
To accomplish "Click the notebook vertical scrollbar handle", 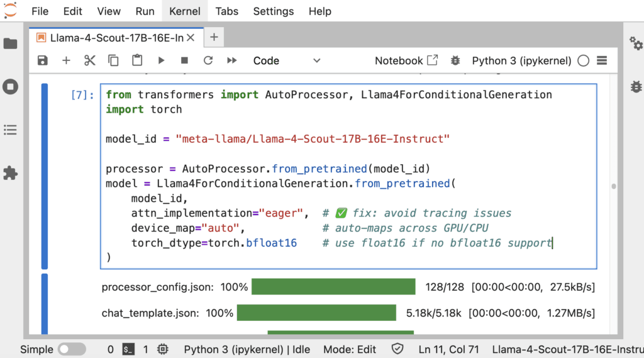I will pyautogui.click(x=614, y=187).
